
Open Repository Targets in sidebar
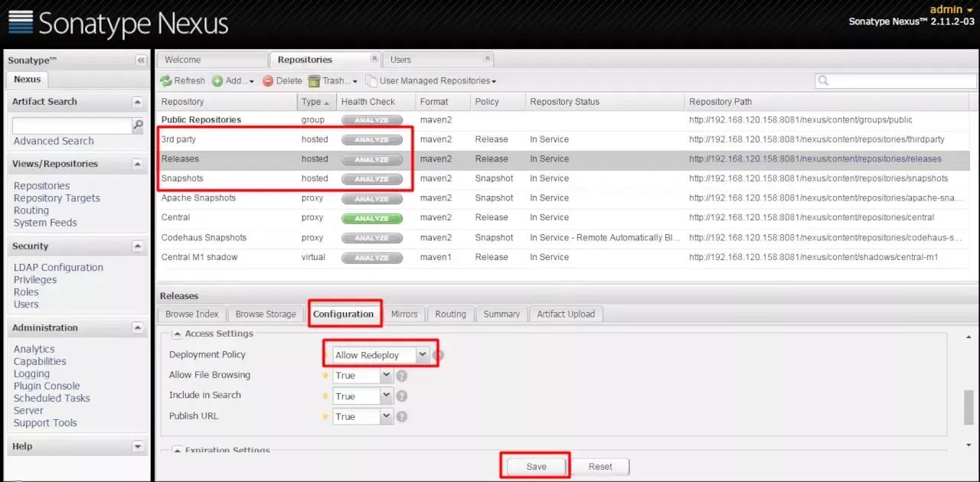(x=57, y=198)
